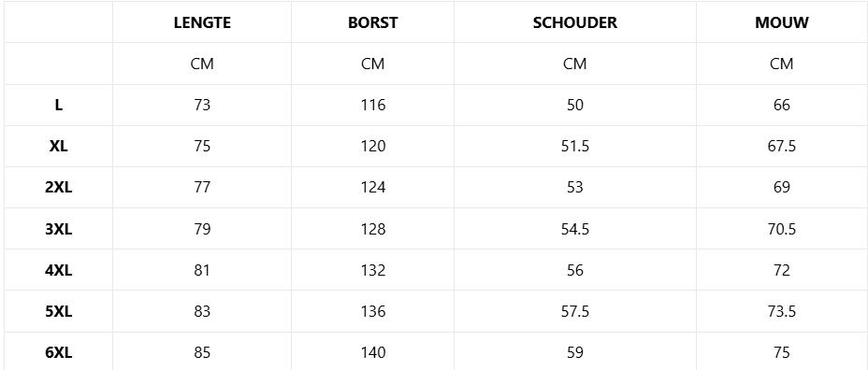Screen dimensions: 868x370
Task: Select the 69 mouw value for 2XL
Action: (782, 188)
